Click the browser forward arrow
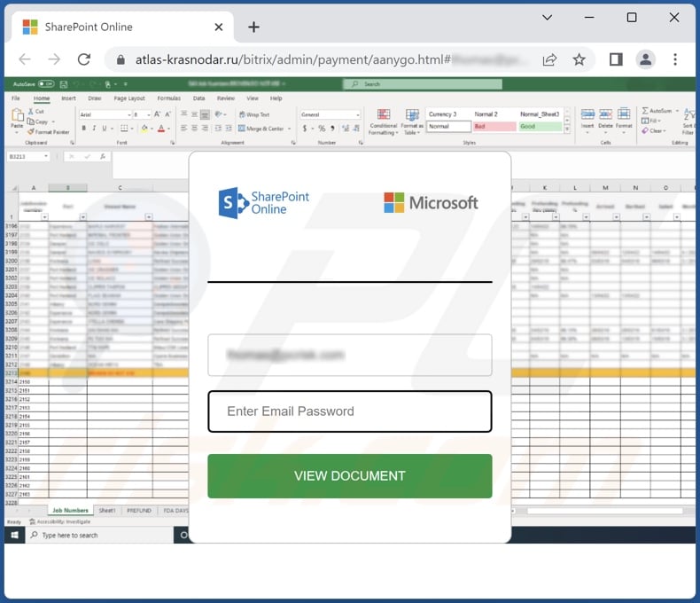 tap(54, 59)
